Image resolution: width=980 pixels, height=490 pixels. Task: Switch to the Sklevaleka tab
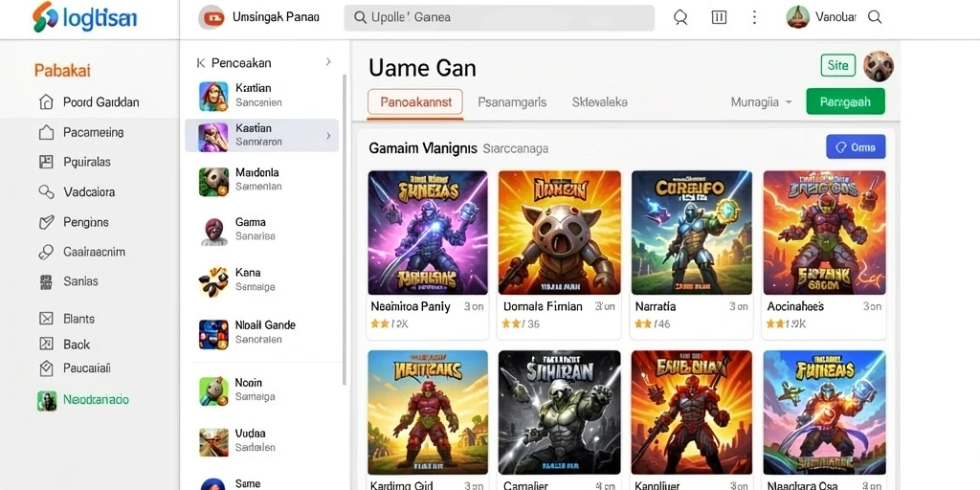click(x=599, y=101)
